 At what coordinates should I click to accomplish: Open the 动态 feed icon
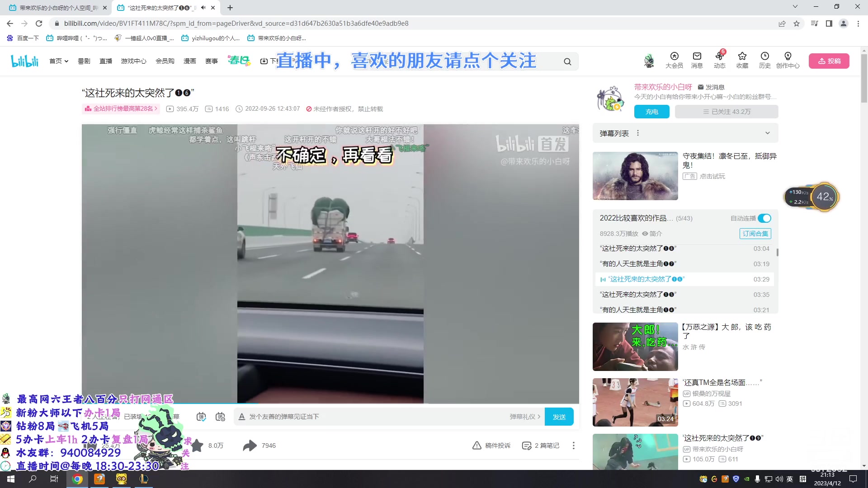point(719,60)
